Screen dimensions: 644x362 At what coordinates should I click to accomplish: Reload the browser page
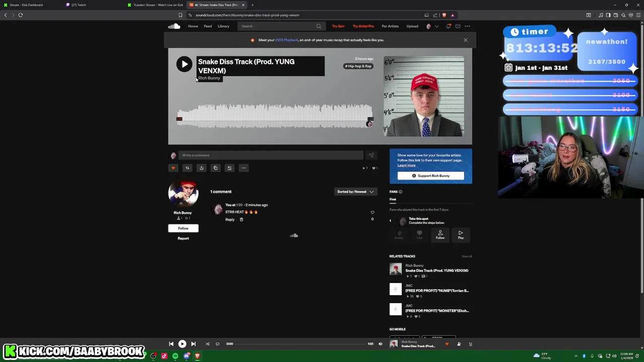click(x=21, y=15)
